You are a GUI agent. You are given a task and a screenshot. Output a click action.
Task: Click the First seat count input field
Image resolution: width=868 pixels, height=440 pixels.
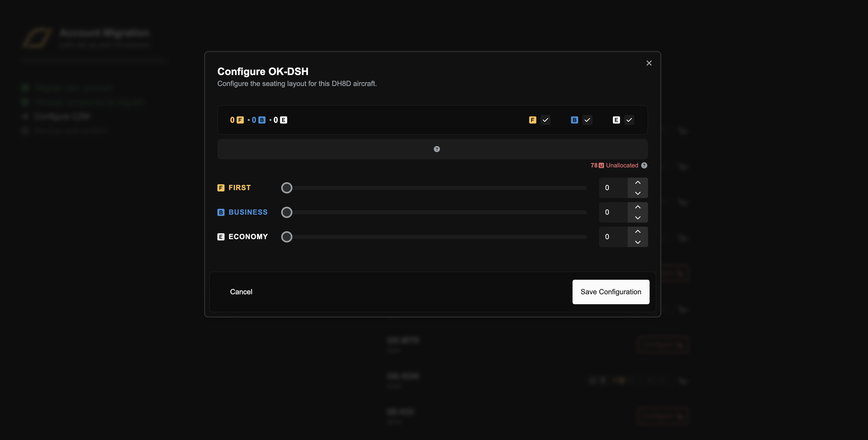613,188
